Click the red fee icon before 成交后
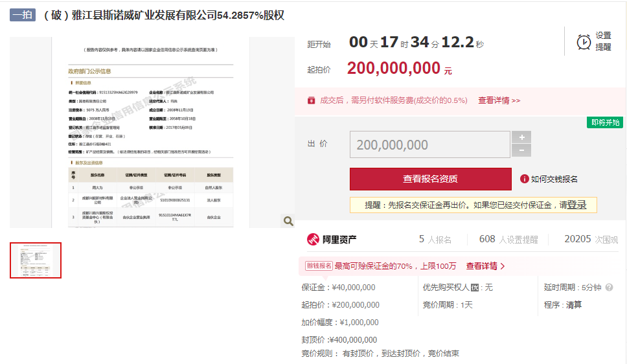This screenshot has height=364, width=627. coord(311,100)
